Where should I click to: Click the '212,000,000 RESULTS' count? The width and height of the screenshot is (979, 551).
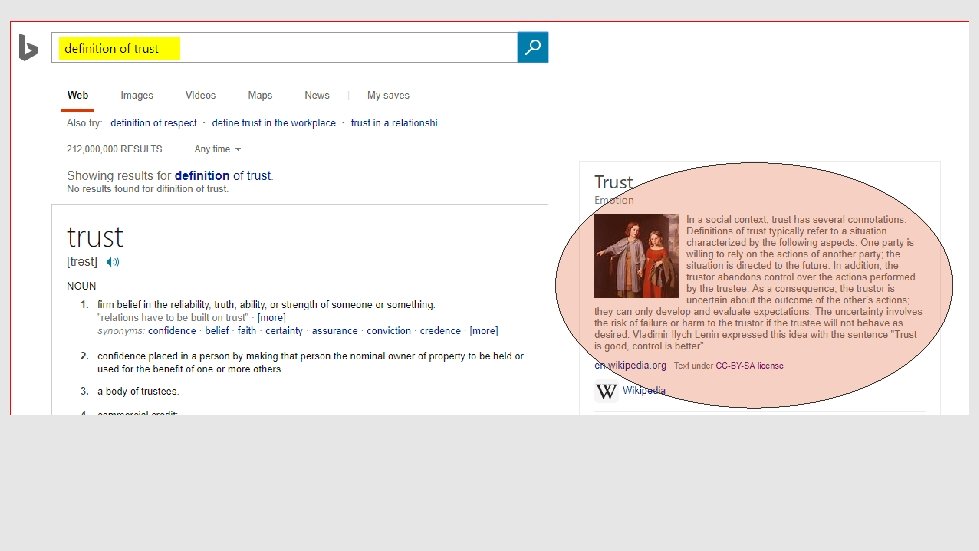click(x=114, y=149)
